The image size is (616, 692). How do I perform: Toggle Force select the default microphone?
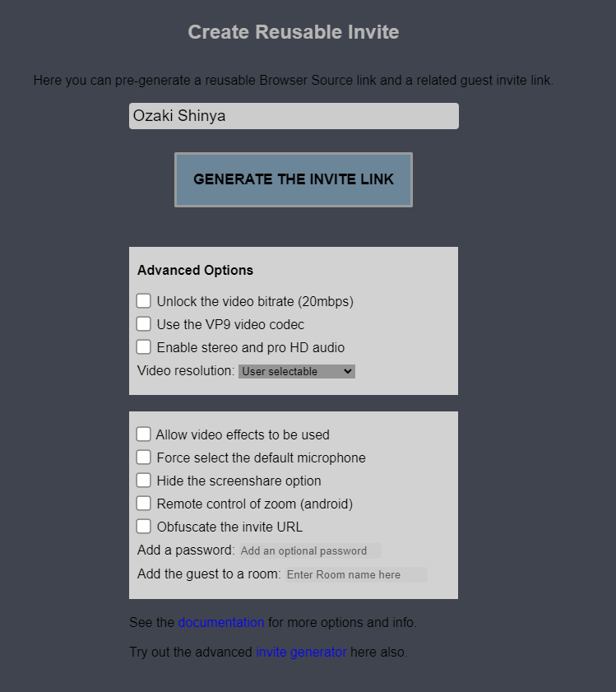click(x=144, y=457)
